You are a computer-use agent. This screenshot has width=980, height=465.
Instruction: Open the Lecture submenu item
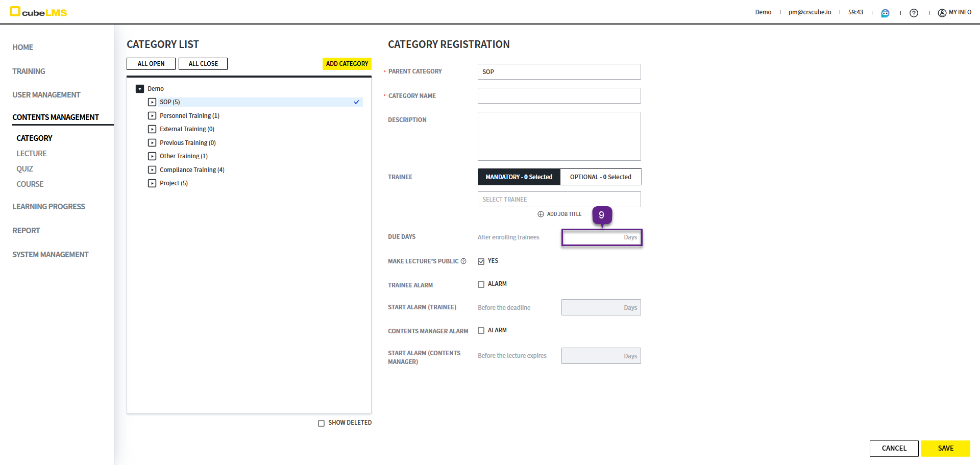coord(31,154)
